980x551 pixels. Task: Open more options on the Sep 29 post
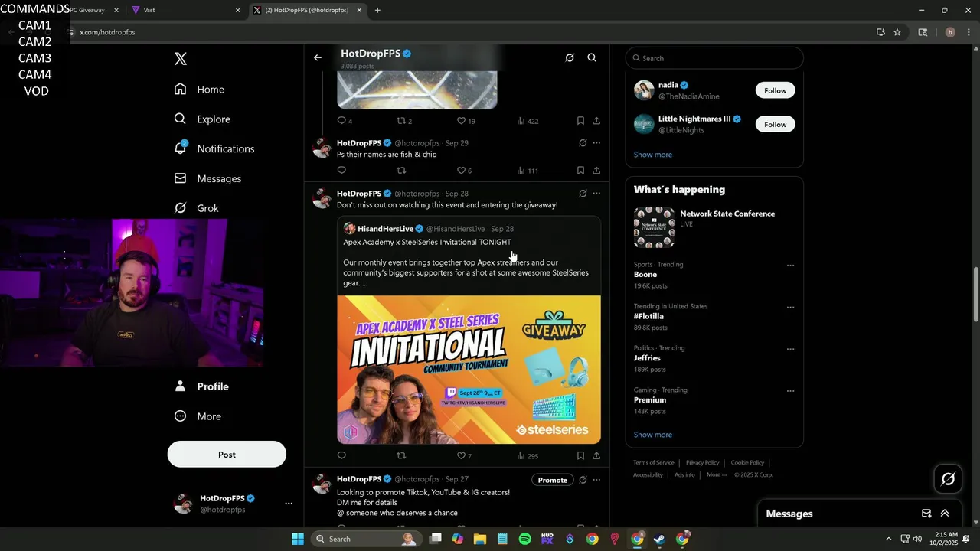(x=596, y=143)
